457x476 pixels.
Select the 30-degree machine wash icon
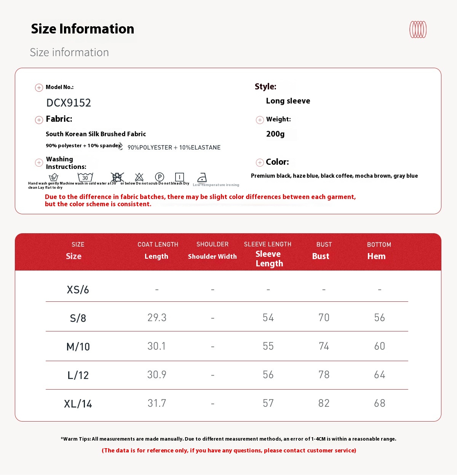click(85, 177)
